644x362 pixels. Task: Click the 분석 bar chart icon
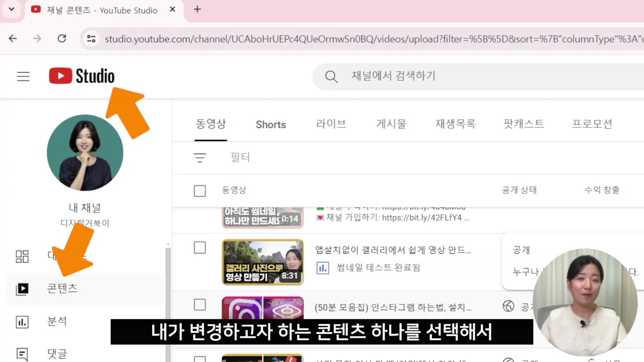(23, 322)
